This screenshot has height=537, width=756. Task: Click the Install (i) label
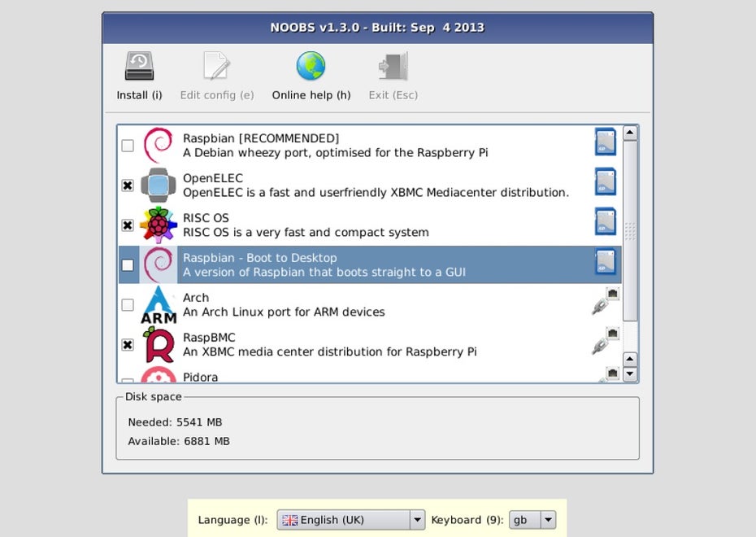[x=139, y=95]
